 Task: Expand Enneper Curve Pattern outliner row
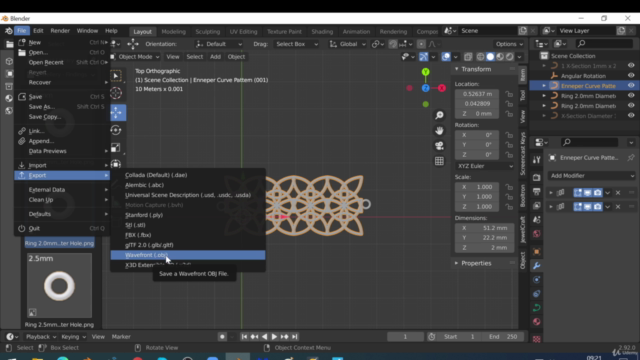coord(544,86)
